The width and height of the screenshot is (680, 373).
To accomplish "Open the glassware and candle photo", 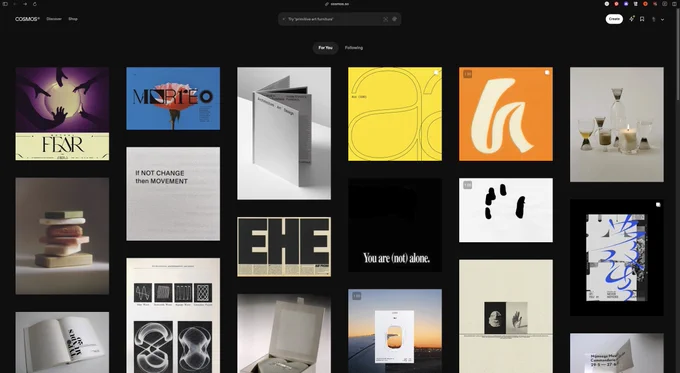I will [617, 124].
